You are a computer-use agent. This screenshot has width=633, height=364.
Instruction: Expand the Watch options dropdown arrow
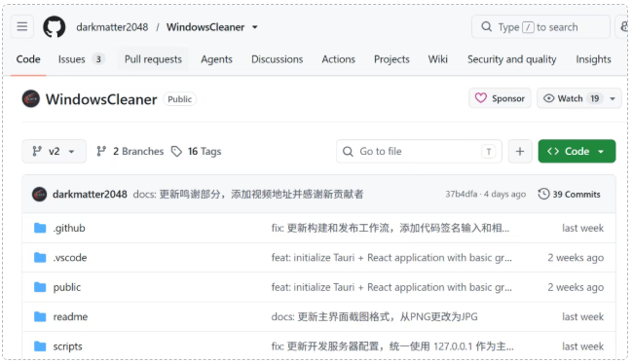coord(613,98)
